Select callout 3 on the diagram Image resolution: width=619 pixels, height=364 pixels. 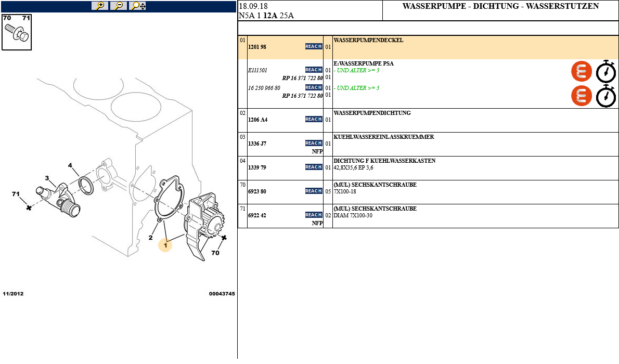47,178
